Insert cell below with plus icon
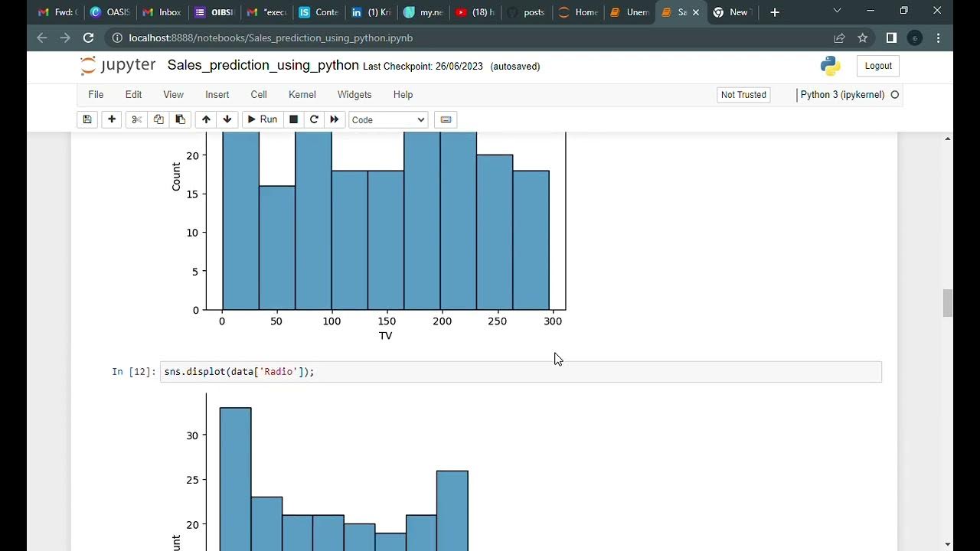980x551 pixels. (x=112, y=119)
